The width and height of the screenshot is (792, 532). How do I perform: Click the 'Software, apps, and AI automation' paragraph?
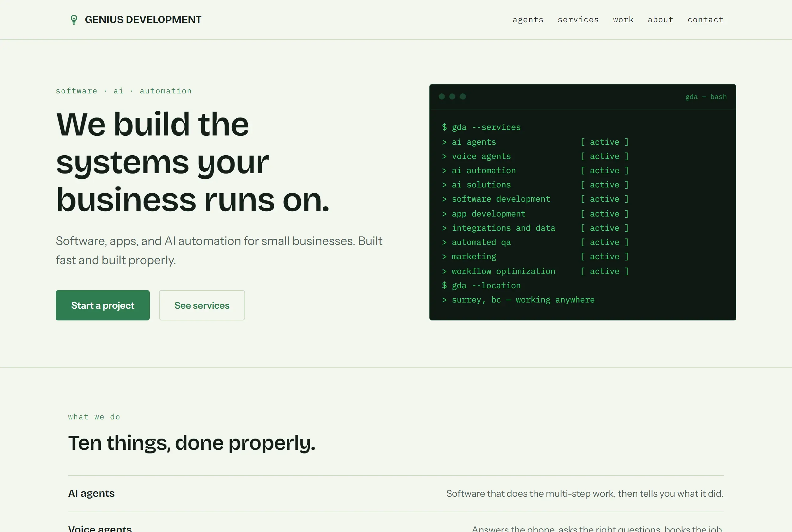pos(219,251)
